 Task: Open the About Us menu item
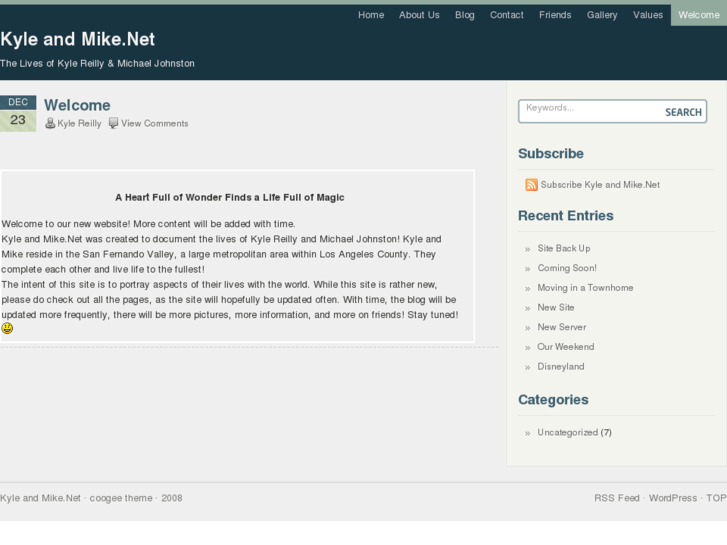tap(419, 15)
